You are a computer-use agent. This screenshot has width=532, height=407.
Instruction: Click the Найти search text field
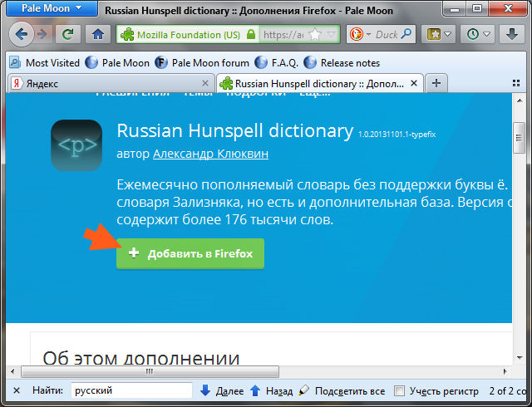pyautogui.click(x=131, y=390)
